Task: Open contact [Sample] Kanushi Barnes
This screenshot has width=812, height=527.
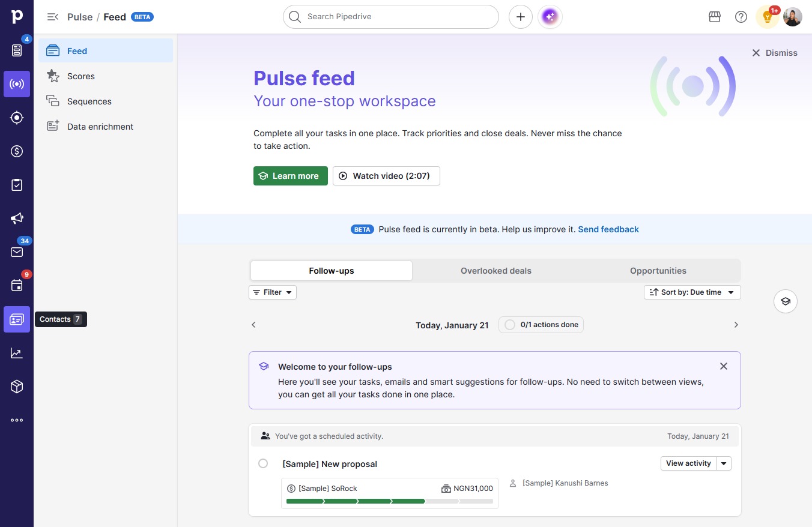Action: pyautogui.click(x=565, y=483)
